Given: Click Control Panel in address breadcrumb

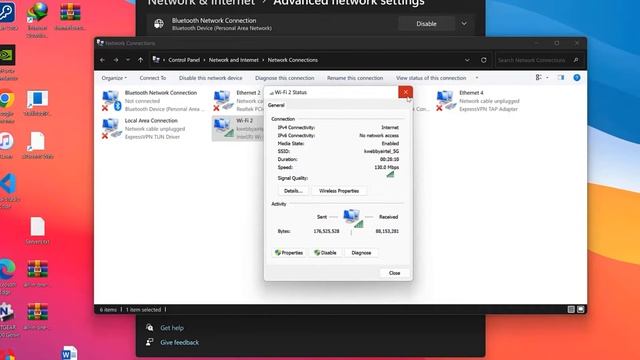Looking at the screenshot, I should pyautogui.click(x=184, y=60).
